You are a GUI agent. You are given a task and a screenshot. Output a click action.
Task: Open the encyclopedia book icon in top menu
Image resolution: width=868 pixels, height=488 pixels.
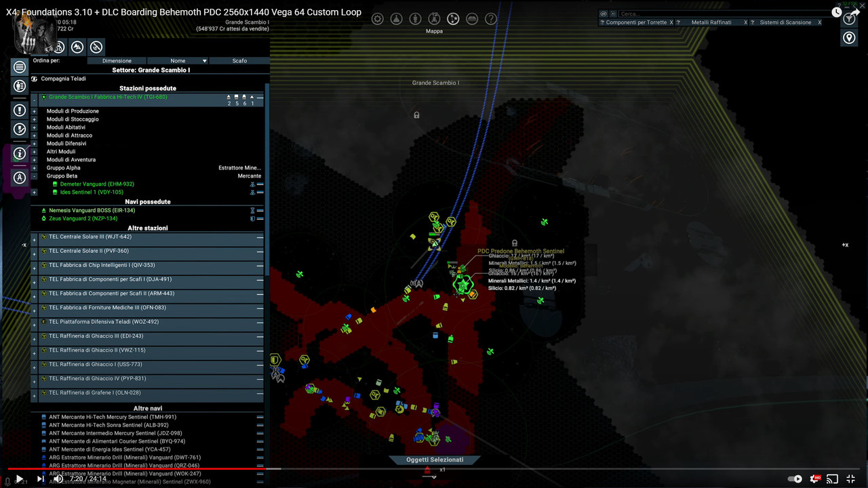(472, 19)
